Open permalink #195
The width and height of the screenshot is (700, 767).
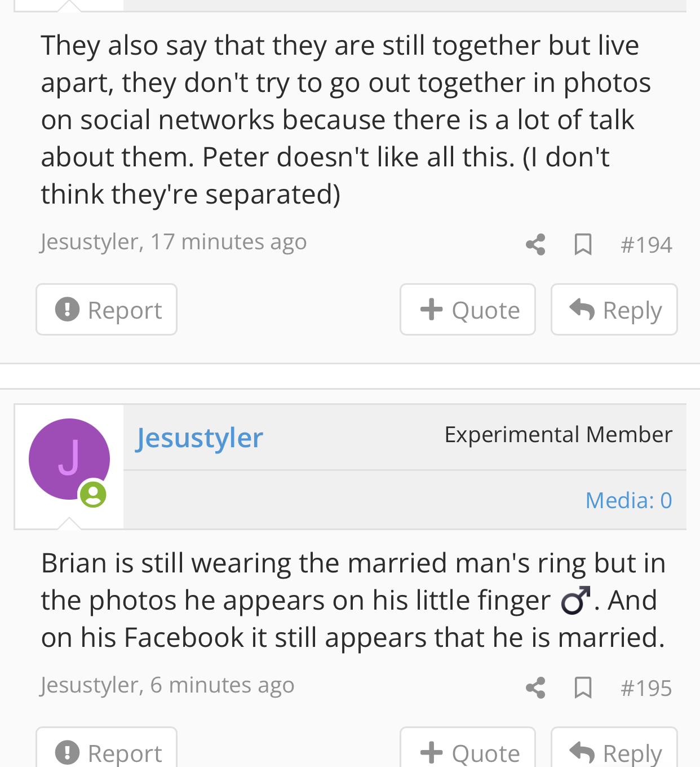pyautogui.click(x=646, y=688)
